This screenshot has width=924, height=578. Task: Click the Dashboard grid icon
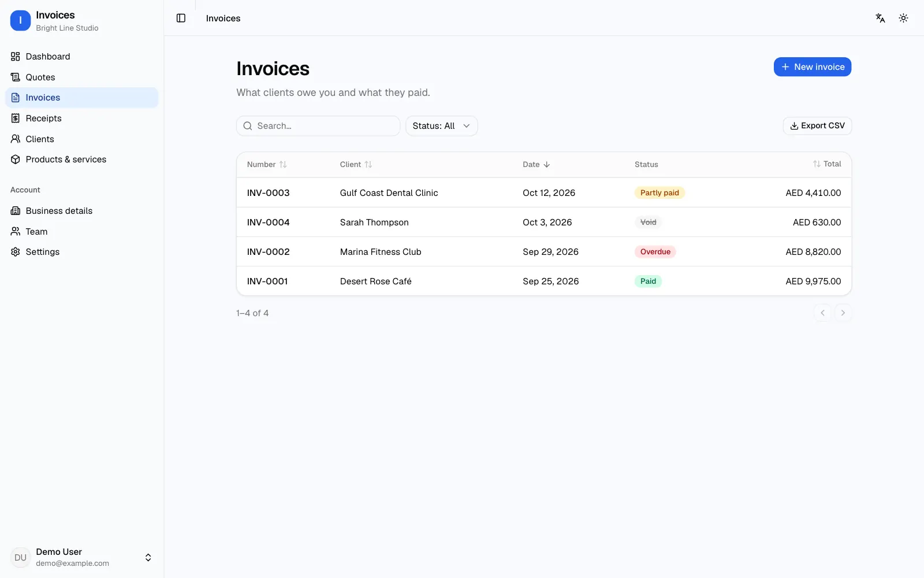point(16,56)
